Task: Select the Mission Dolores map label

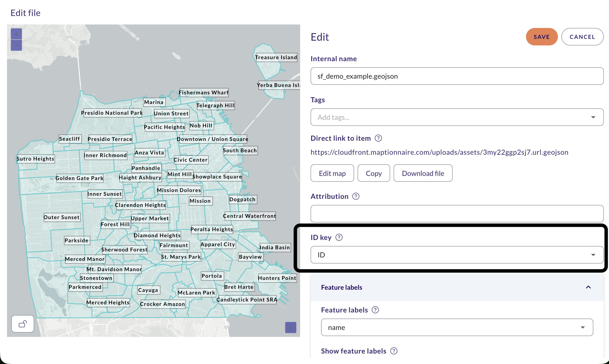Action: [179, 190]
